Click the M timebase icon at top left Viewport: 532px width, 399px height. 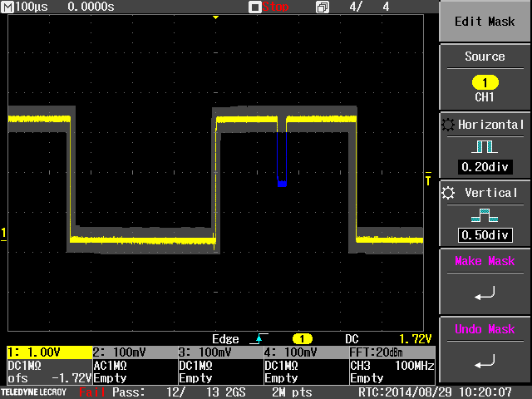(x=7, y=7)
